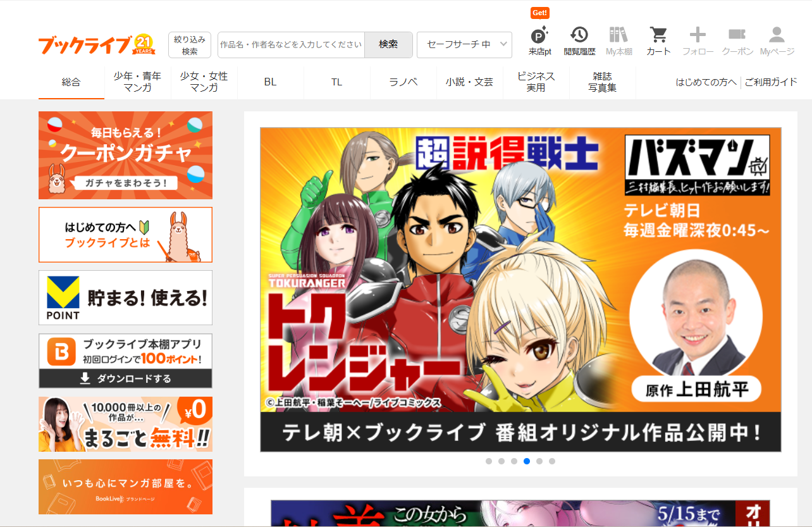Click the active blue carousel dot
The width and height of the screenshot is (812, 527).
(x=527, y=461)
